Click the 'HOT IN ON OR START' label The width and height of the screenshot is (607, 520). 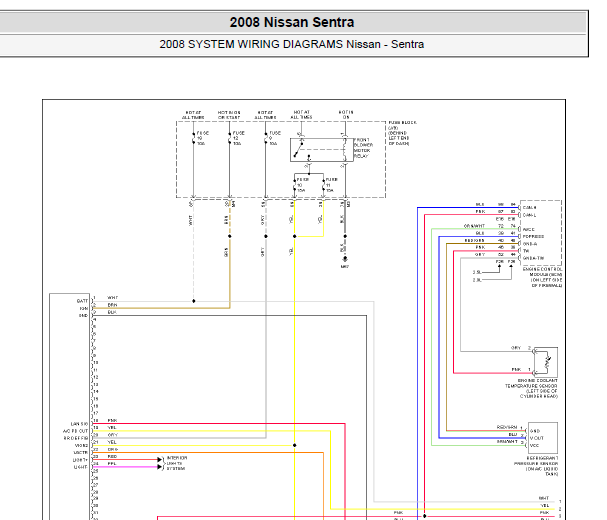click(229, 115)
